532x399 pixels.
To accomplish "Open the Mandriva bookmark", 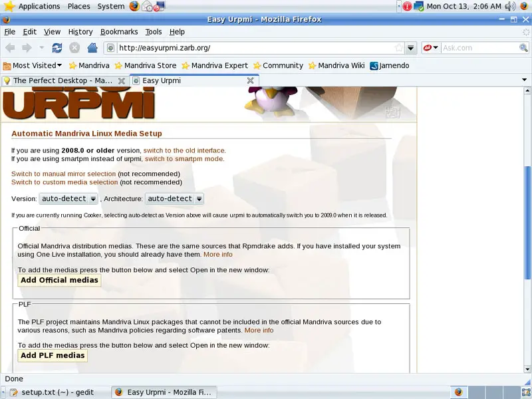I will [x=89, y=65].
